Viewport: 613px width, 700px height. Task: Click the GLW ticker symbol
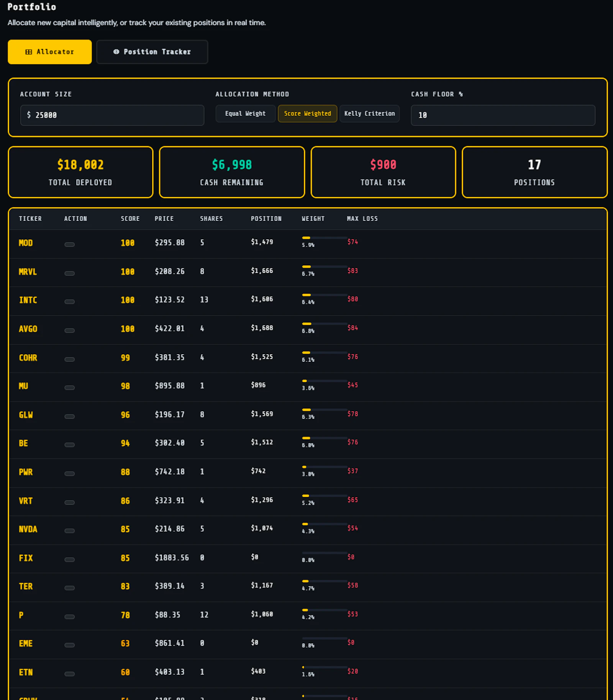click(x=26, y=415)
